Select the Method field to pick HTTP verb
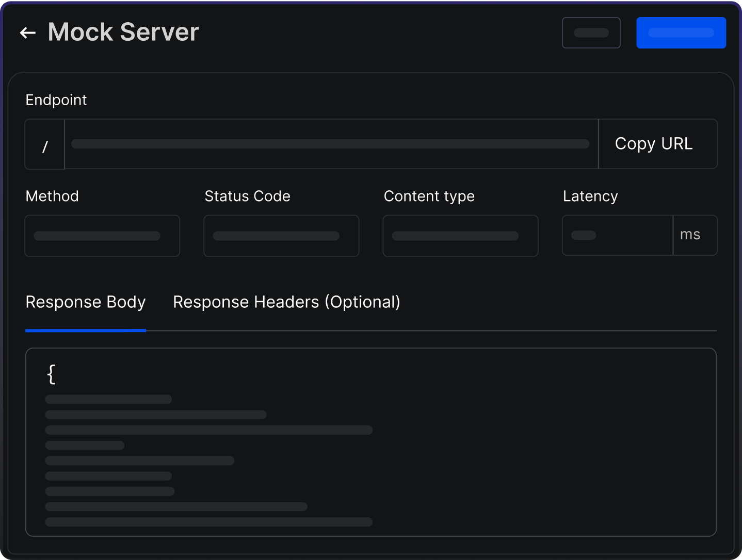 tap(102, 236)
